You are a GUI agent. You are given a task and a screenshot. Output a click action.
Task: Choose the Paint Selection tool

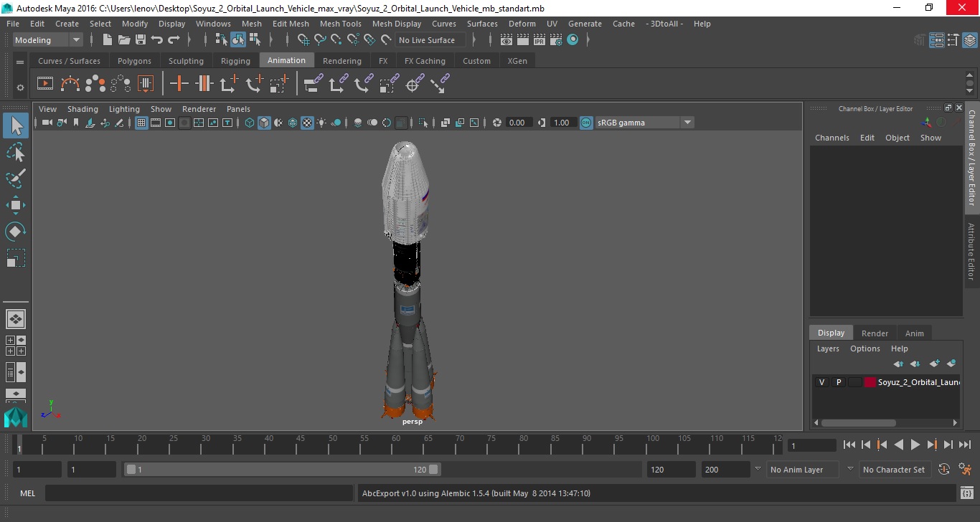pyautogui.click(x=16, y=179)
